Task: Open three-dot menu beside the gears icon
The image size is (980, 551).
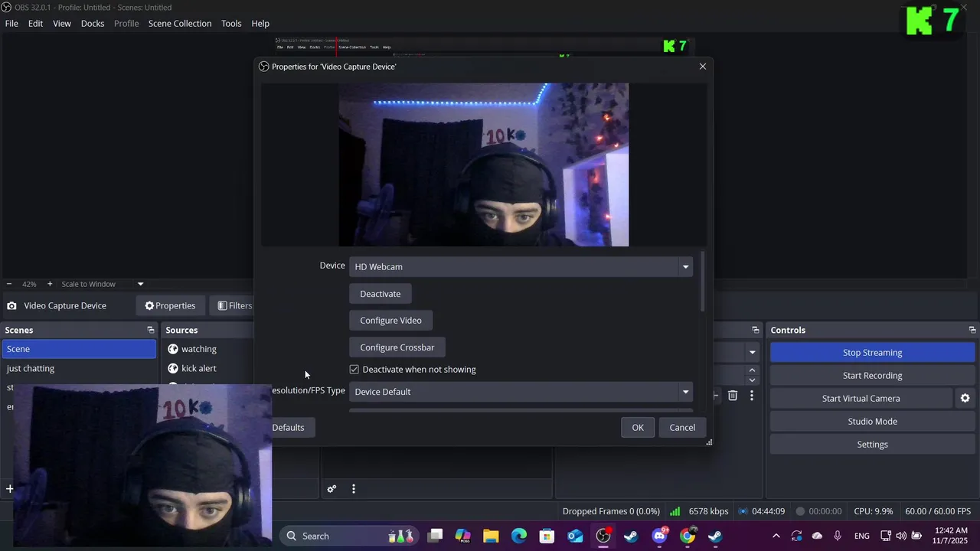Action: tap(353, 489)
